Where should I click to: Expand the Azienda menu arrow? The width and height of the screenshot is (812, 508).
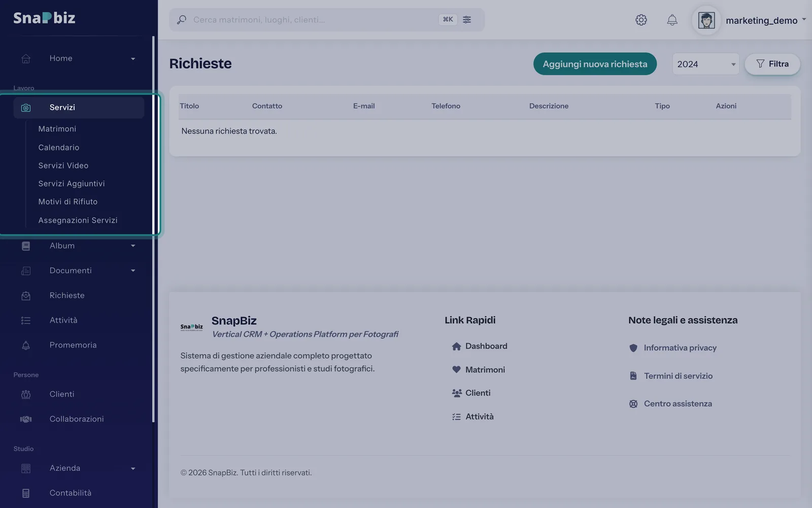(x=133, y=469)
